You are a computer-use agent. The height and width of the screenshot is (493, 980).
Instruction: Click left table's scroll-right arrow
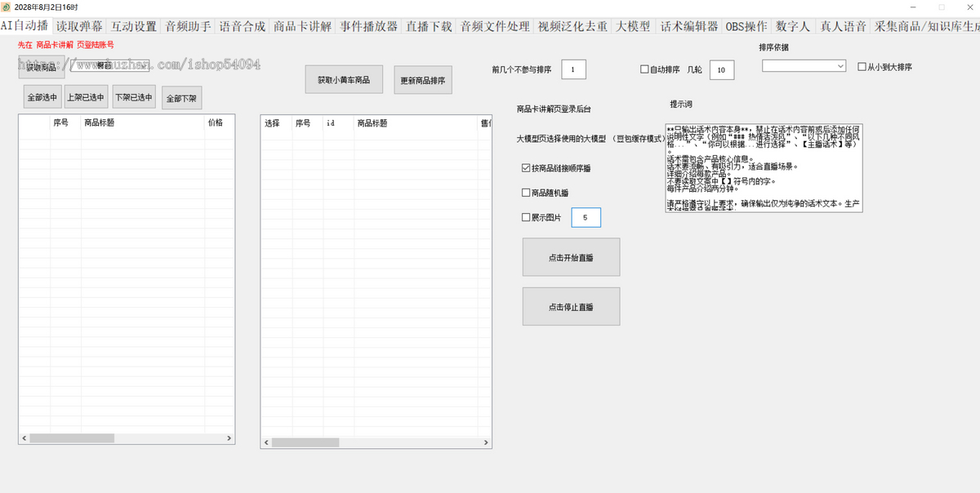(230, 438)
